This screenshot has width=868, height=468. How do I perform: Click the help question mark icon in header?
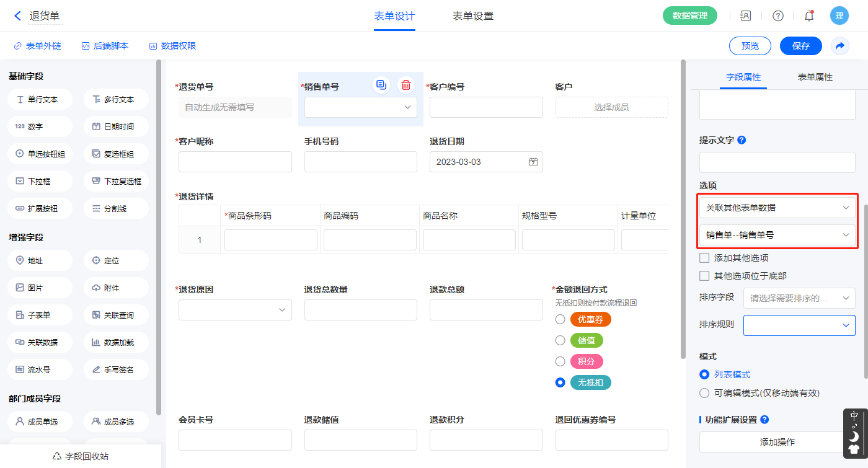tap(777, 16)
